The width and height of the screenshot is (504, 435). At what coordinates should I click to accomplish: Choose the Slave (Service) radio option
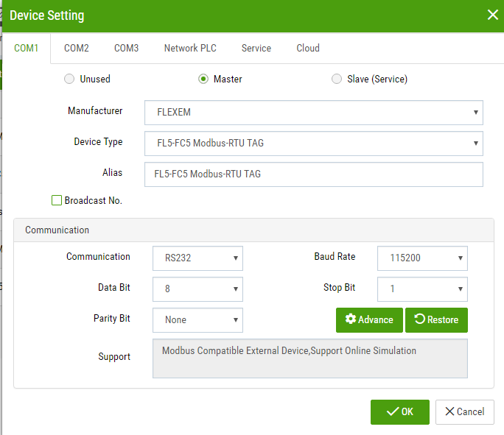click(337, 79)
